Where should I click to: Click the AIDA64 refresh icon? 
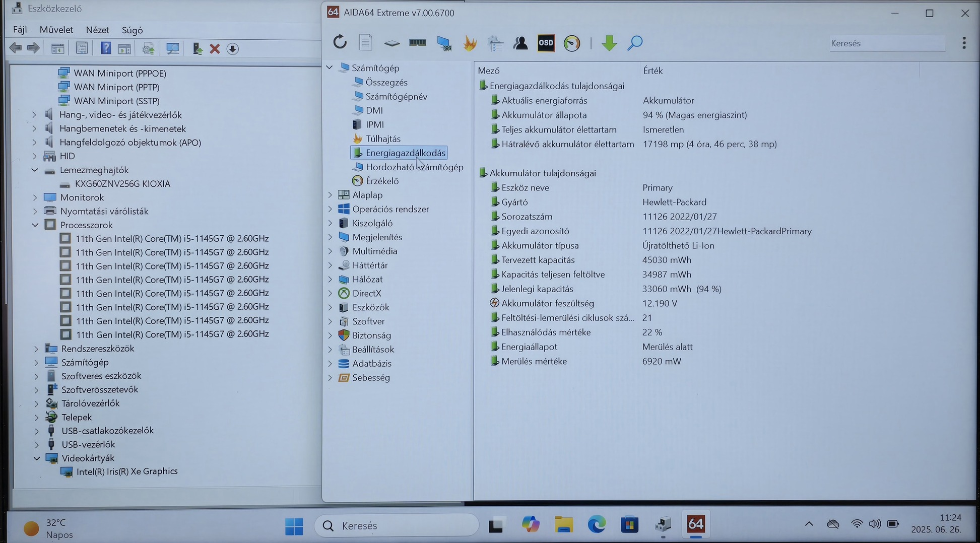click(340, 42)
